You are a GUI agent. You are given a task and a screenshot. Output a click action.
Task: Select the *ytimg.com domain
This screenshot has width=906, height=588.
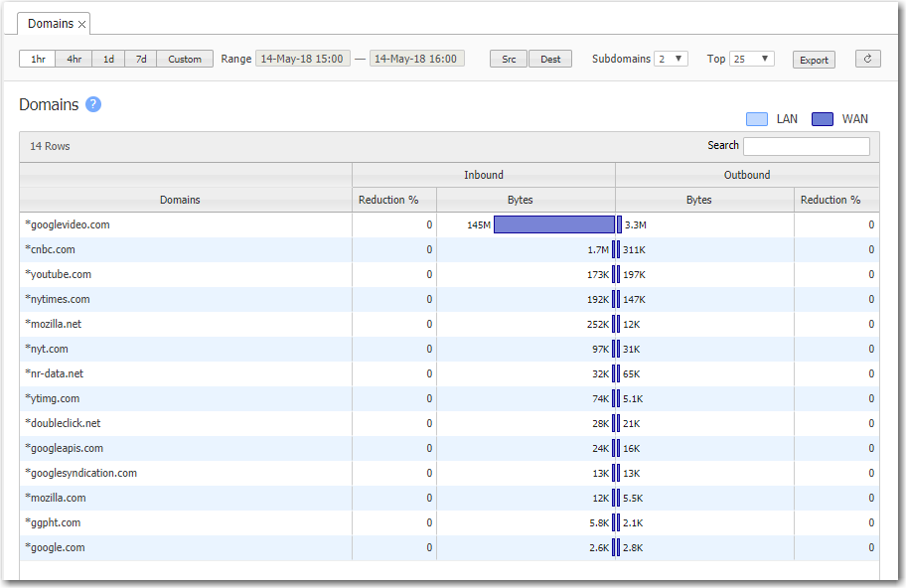[x=52, y=398]
